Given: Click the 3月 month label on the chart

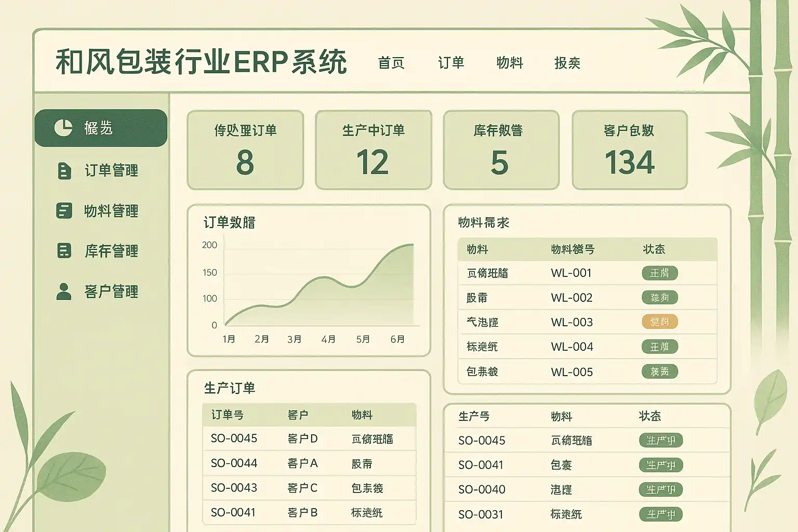Looking at the screenshot, I should pos(295,339).
